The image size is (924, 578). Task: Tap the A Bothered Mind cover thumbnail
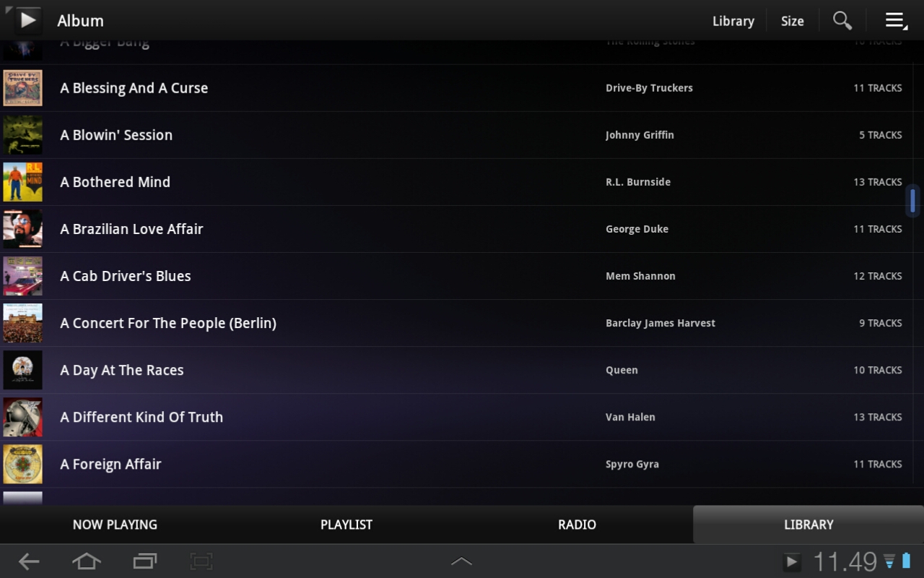[x=22, y=182]
